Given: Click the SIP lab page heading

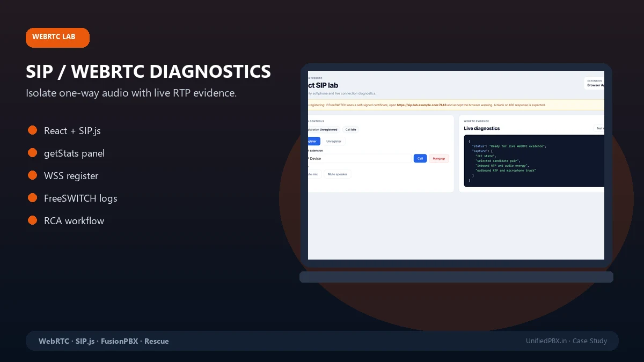Looking at the screenshot, I should [x=323, y=85].
